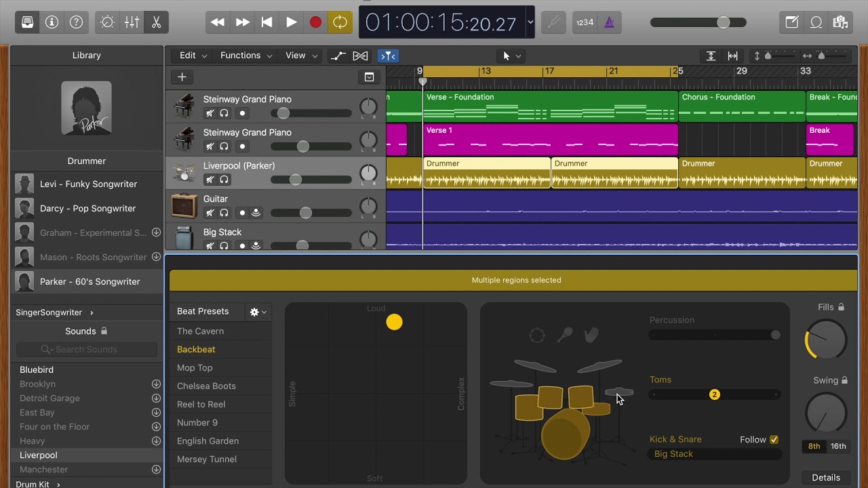Toggle the Count-in 1234 button

(585, 22)
